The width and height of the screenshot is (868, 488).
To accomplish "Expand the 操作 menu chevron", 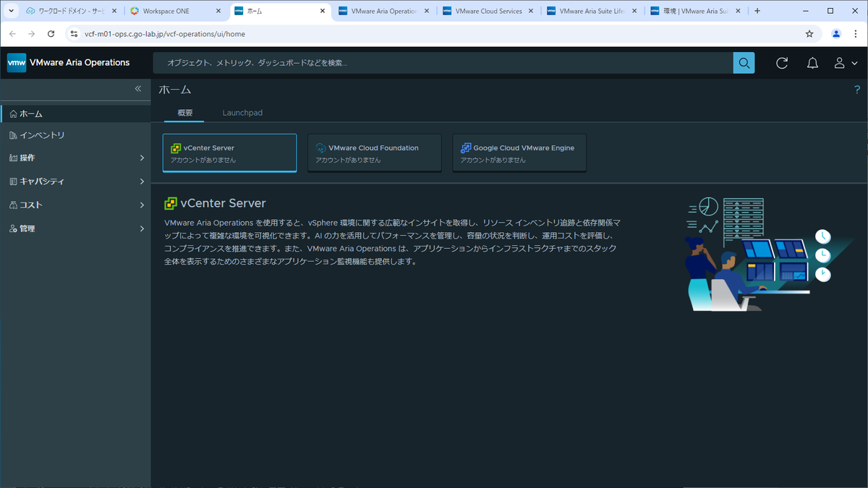I will (142, 158).
